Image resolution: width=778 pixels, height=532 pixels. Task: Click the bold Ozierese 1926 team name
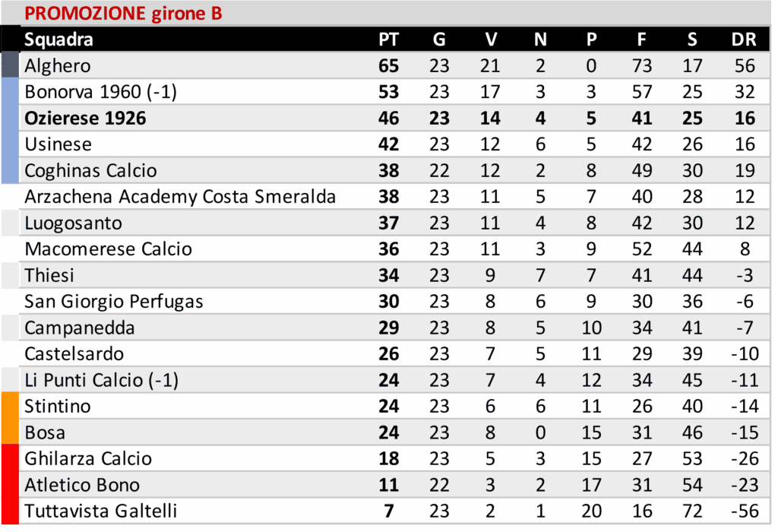(85, 119)
